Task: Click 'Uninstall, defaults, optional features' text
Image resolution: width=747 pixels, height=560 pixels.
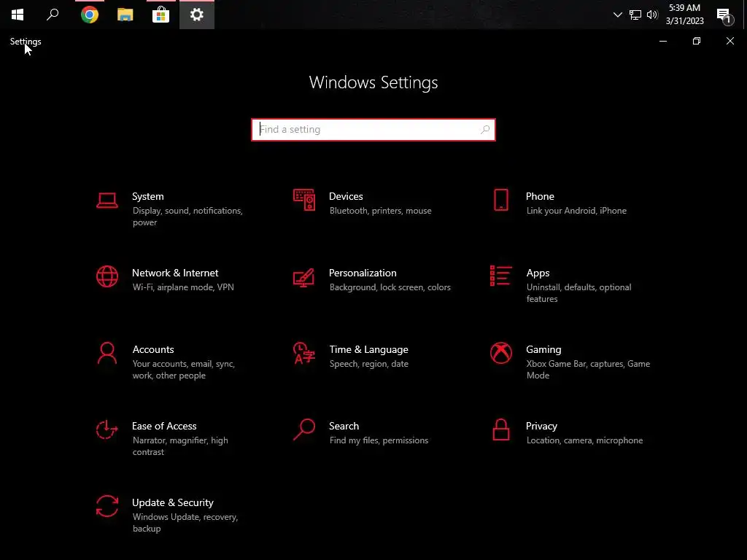Action: (x=578, y=293)
